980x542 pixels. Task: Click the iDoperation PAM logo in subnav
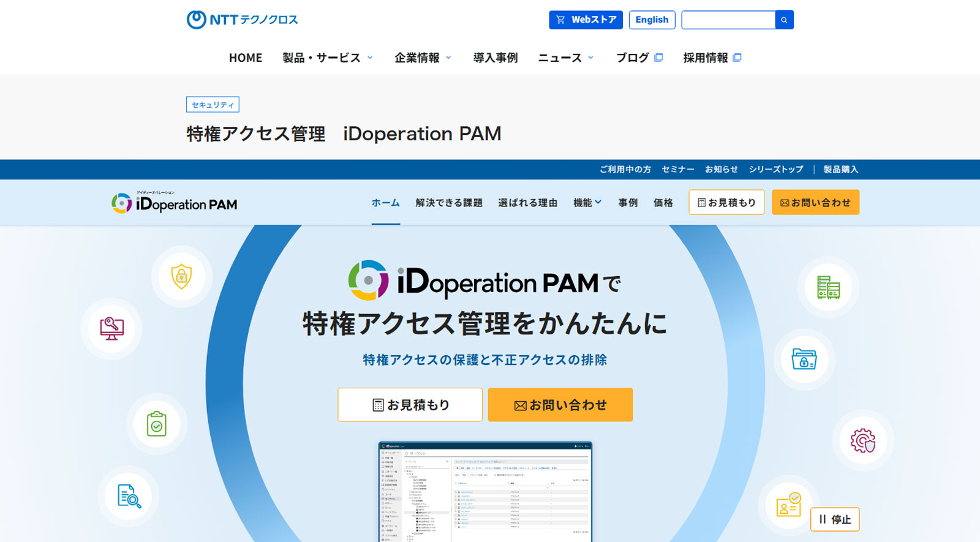(x=175, y=203)
